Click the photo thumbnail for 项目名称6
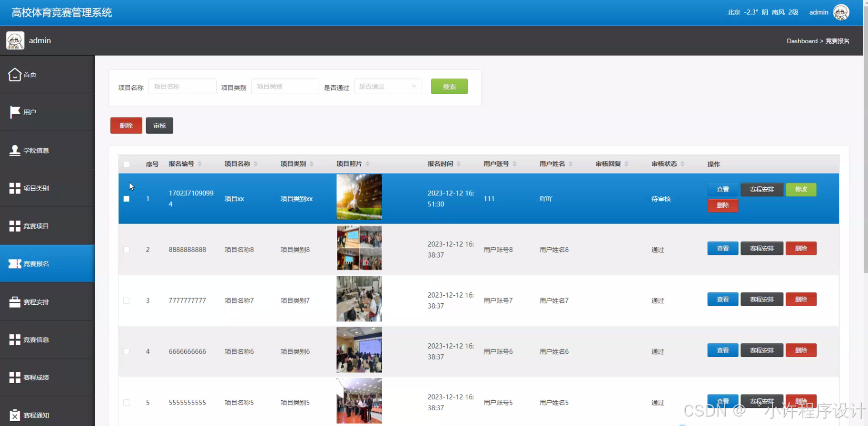Screen dimensions: 868x426 359,350
